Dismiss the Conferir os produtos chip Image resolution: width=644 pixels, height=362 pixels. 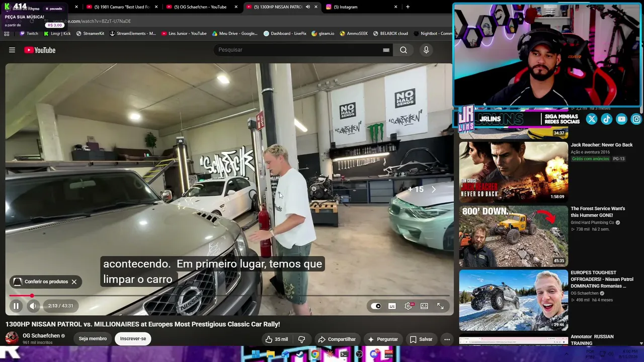[74, 282]
